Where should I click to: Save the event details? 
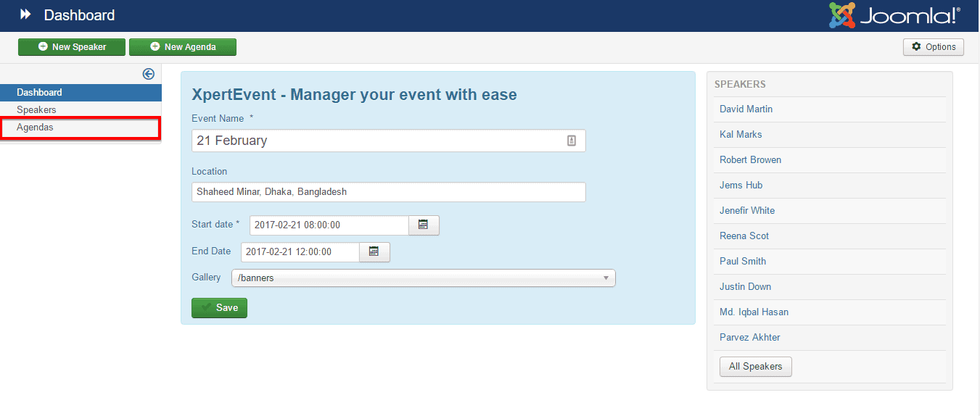[219, 308]
